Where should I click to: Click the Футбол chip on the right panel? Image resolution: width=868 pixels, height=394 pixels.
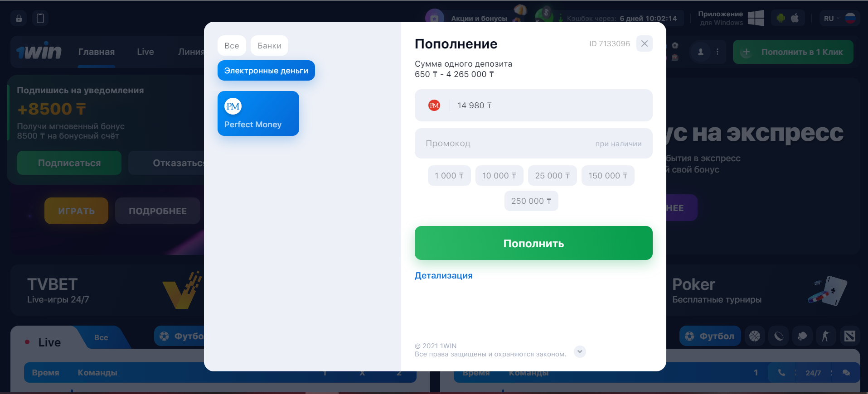click(710, 336)
